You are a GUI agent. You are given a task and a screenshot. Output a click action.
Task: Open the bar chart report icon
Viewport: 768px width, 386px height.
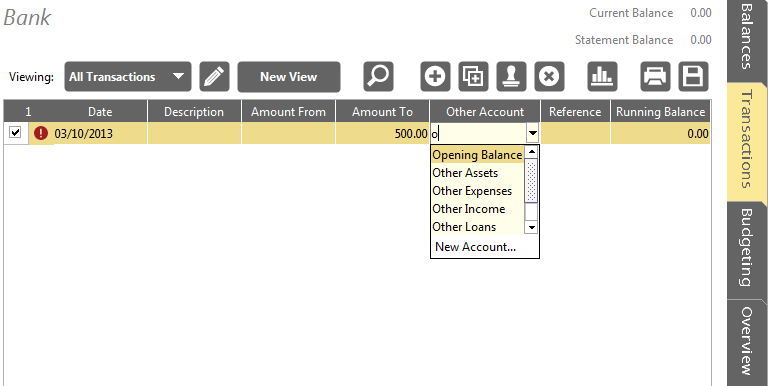coord(602,76)
